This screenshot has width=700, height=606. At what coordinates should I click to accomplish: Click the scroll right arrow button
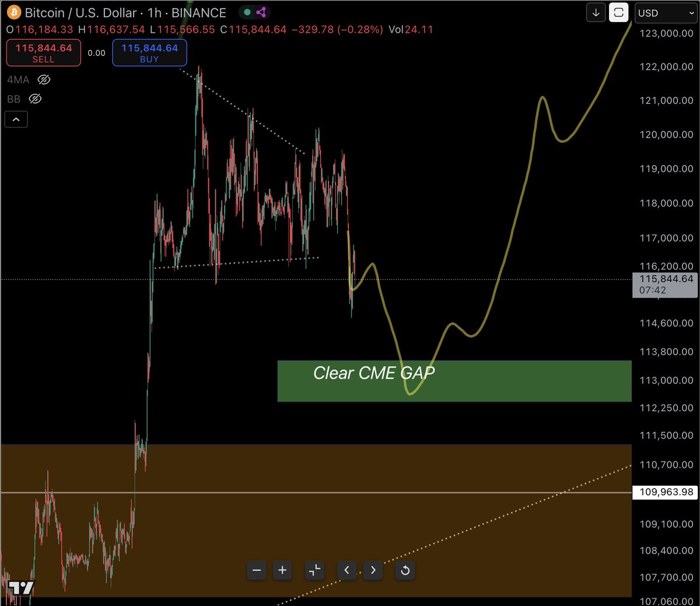(x=373, y=570)
